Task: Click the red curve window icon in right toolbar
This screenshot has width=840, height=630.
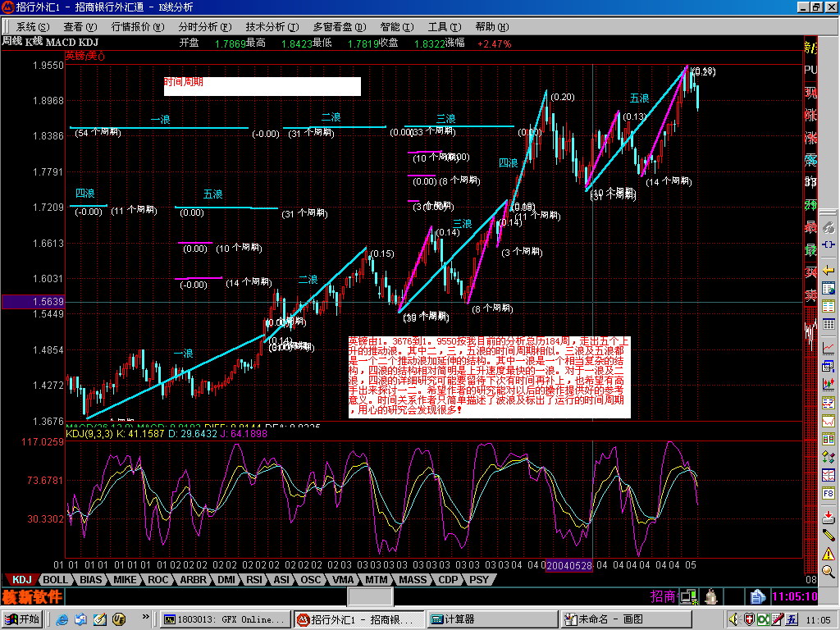Action: 829,421
